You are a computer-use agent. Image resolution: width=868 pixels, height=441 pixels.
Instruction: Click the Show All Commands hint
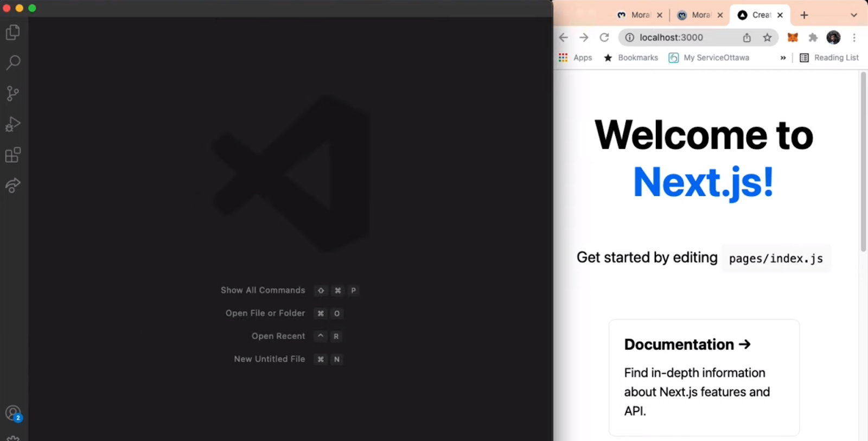point(290,290)
